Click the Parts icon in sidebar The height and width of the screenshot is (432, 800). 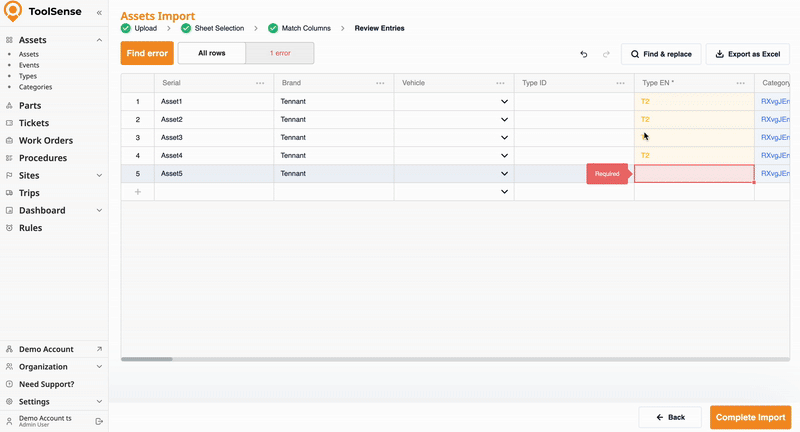[x=9, y=106]
